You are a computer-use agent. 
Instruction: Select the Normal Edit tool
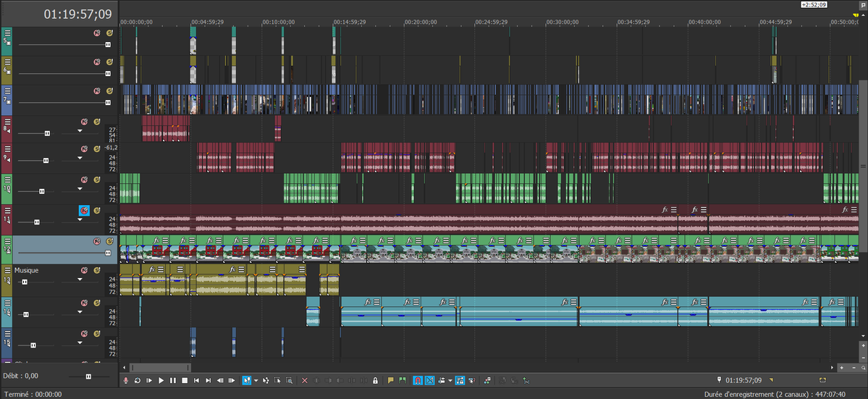coord(247,380)
